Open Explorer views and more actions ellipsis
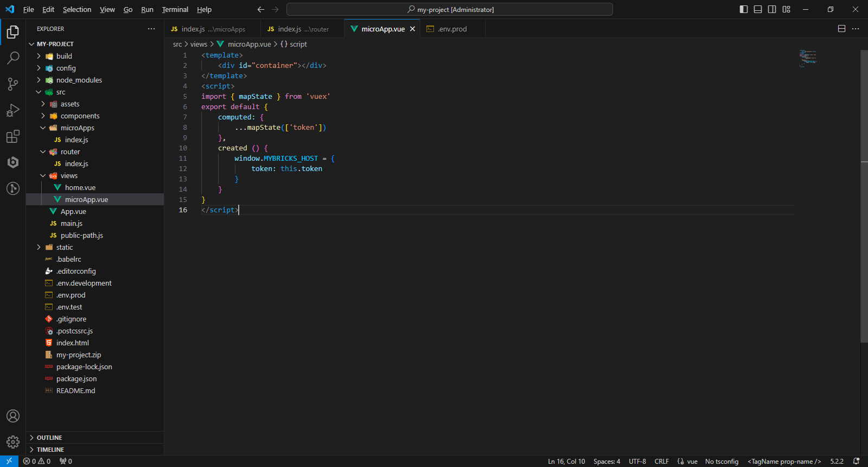This screenshot has width=868, height=467. click(x=151, y=29)
